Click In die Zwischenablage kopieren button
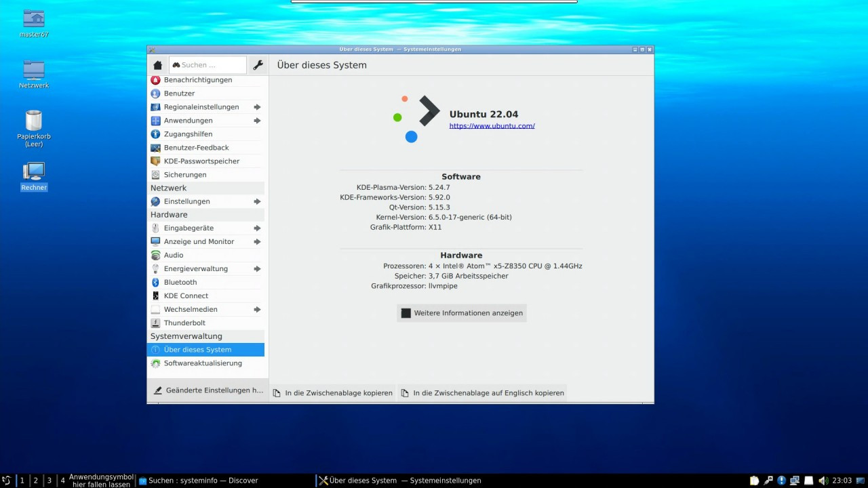The width and height of the screenshot is (868, 488). 333,393
